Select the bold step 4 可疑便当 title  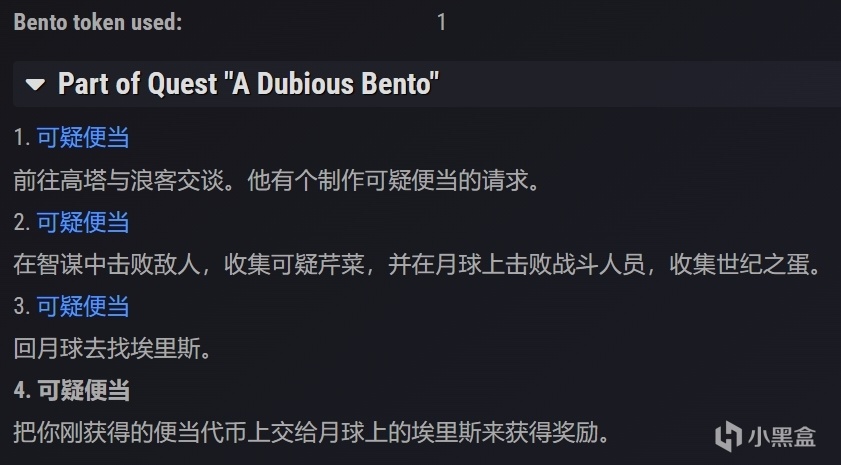83,390
